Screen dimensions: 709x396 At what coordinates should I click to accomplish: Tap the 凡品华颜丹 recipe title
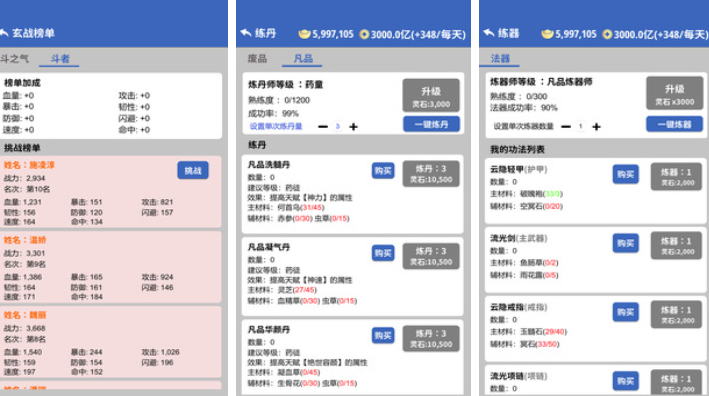269,330
